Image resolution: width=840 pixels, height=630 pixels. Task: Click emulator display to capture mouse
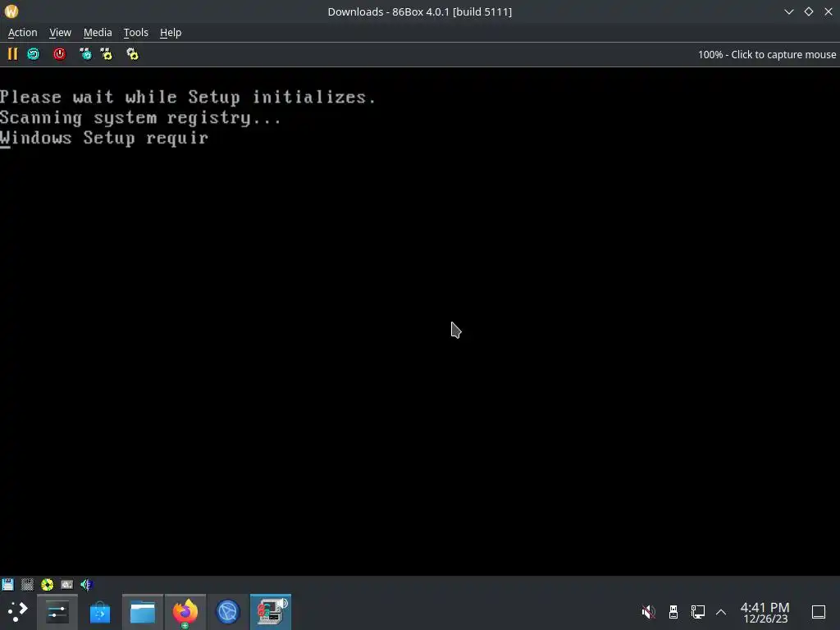coord(420,322)
